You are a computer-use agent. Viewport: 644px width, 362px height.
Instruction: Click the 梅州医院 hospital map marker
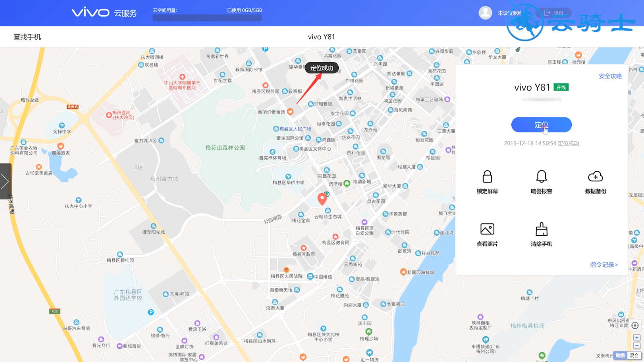pos(109,115)
